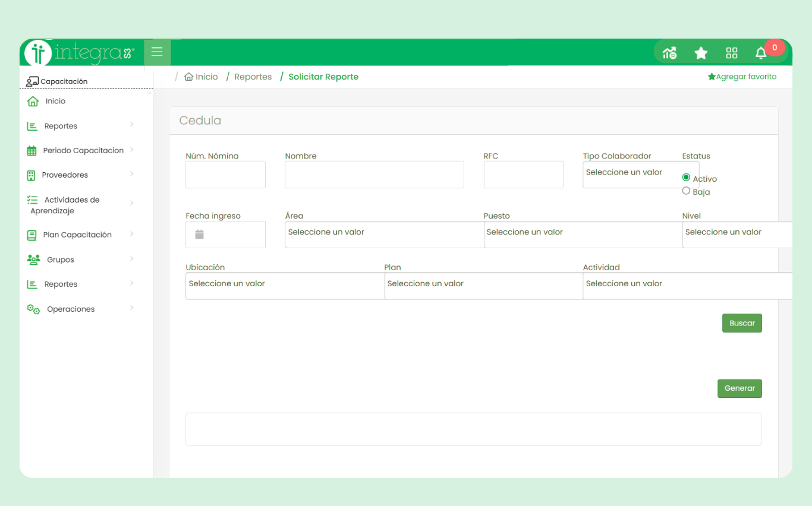
Task: Click the Periodo Capacitacion calendar icon
Action: point(32,151)
